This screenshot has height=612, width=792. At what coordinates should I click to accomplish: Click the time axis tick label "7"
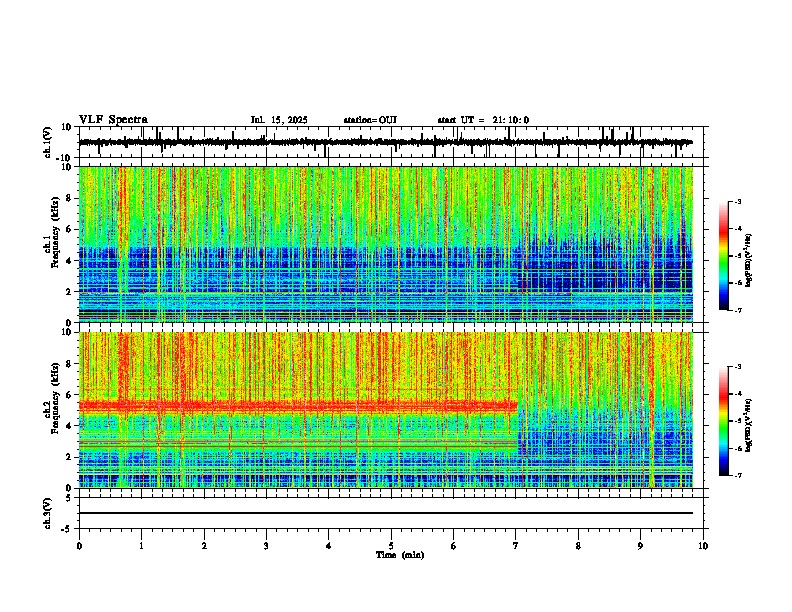pyautogui.click(x=516, y=546)
